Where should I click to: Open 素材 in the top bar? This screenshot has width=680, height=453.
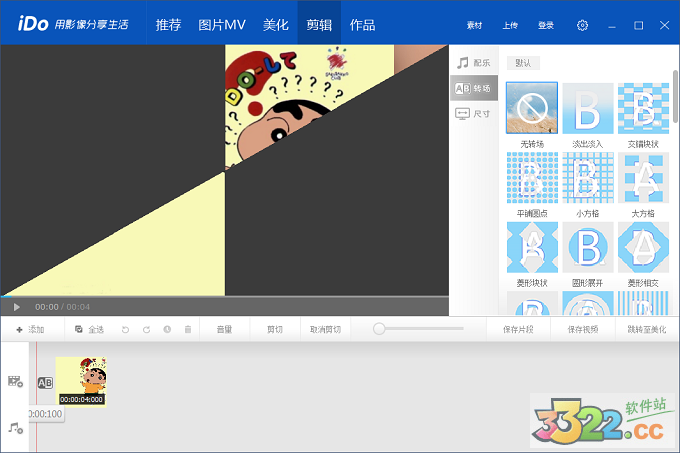[x=474, y=26]
